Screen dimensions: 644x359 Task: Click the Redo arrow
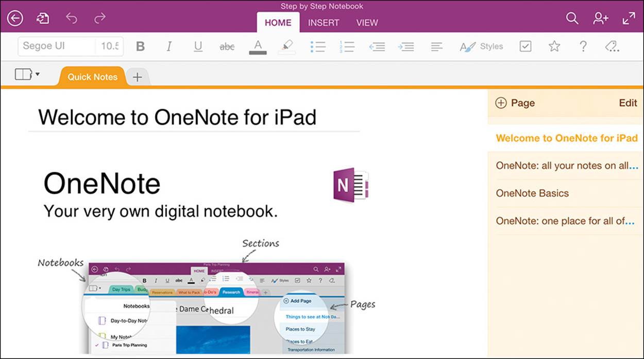click(99, 19)
